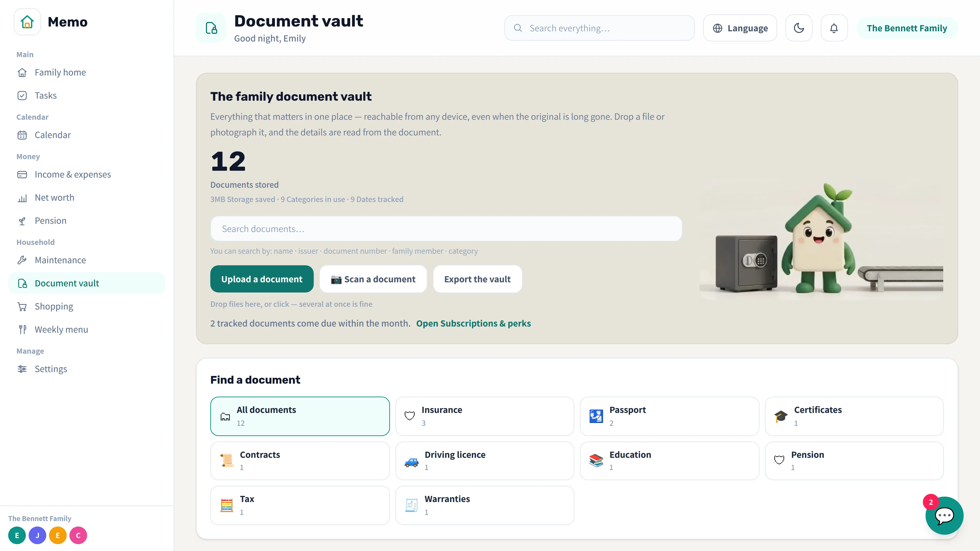This screenshot has height=551, width=980.
Task: Open The Bennett Family account menu
Action: pyautogui.click(x=906, y=28)
